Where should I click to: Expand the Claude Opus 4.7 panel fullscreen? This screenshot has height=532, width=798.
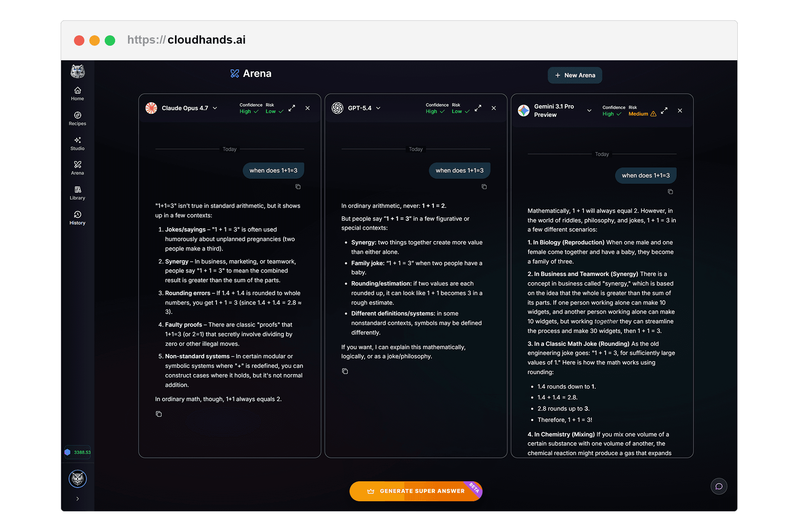point(292,108)
